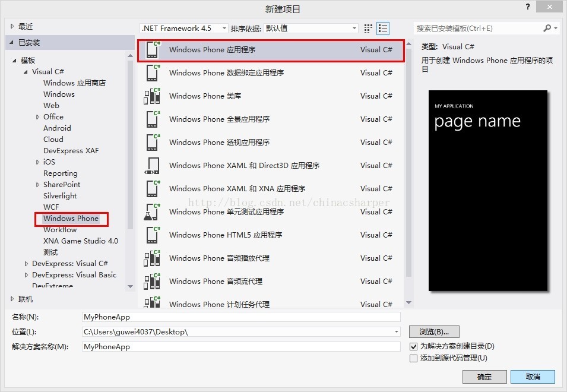Open the 位置 path dropdown arrow
Screen dimensions: 567x392
[x=397, y=331]
